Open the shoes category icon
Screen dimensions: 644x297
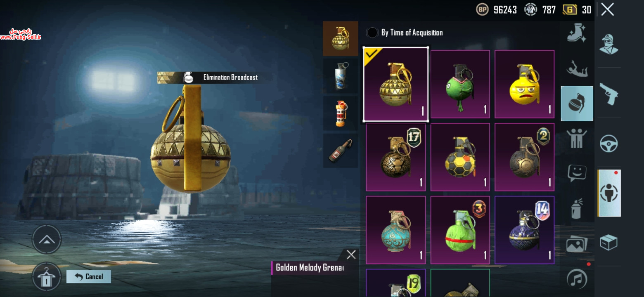coord(577,32)
